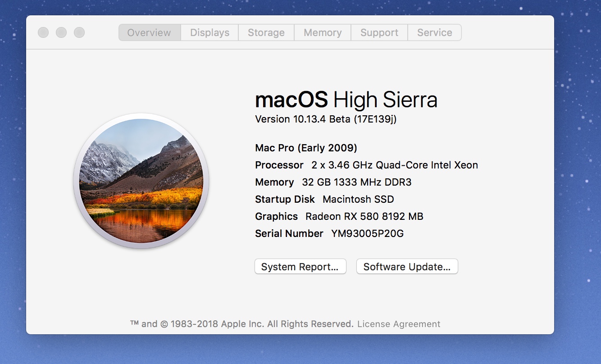Show the Service tab

pos(434,32)
